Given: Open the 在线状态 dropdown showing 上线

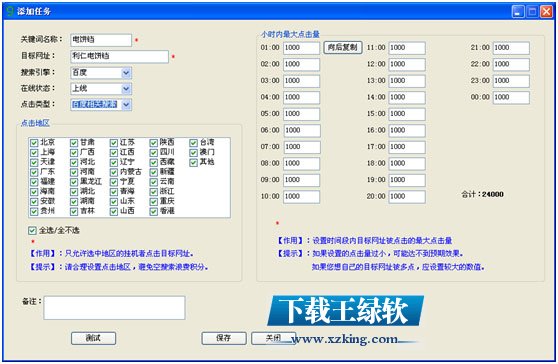Looking at the screenshot, I should pyautogui.click(x=126, y=89).
